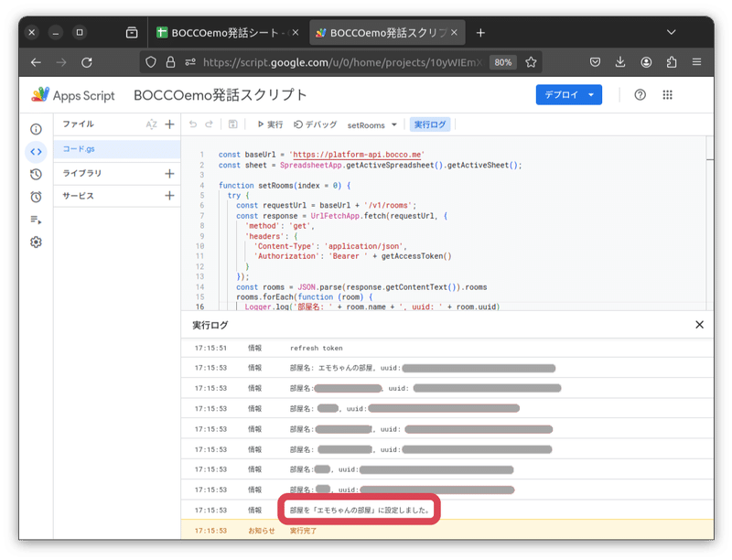Click the refresh token log entry
Screen dimensions: 732x560
point(316,348)
